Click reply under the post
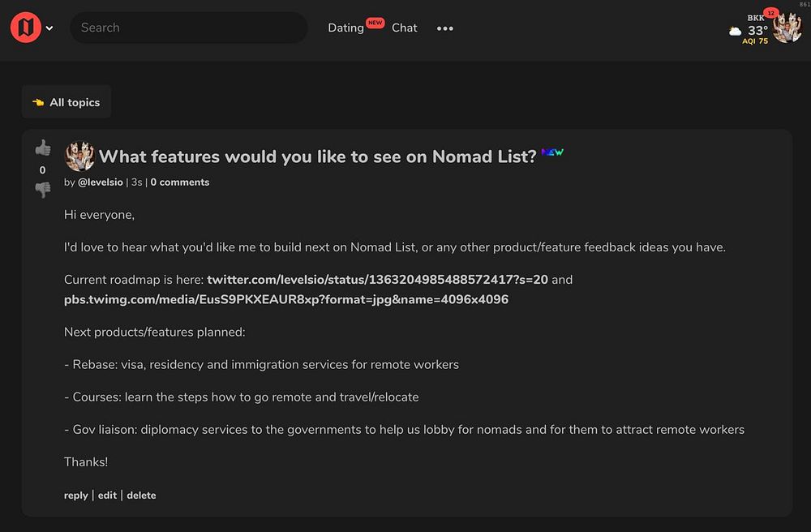 point(76,496)
